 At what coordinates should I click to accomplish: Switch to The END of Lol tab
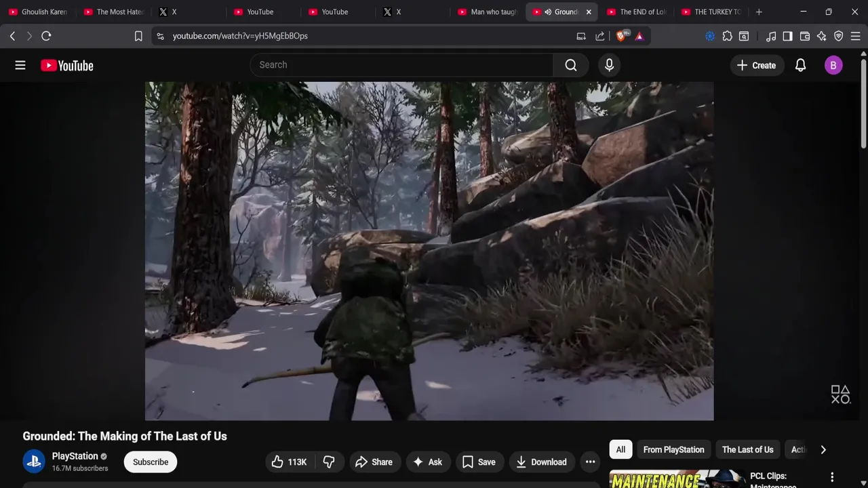[637, 12]
